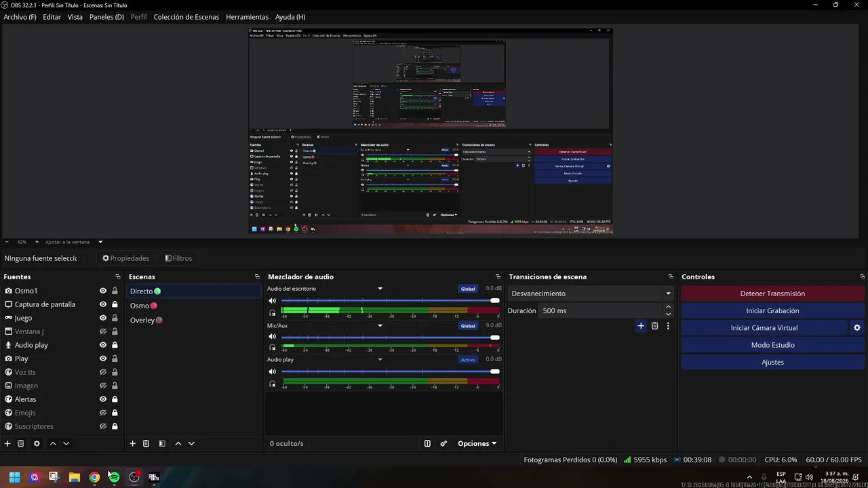Hide the Captura de pantalla source
868x488 pixels.
pyautogui.click(x=103, y=304)
